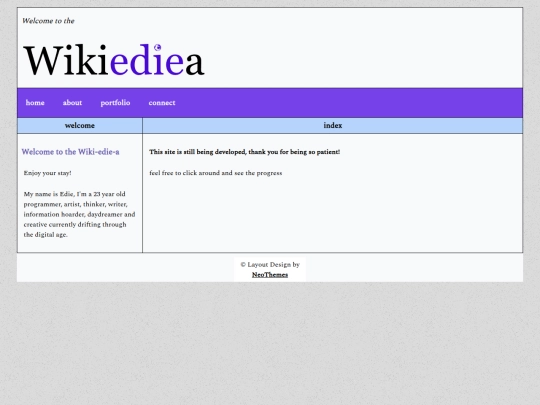Select 'Welcome to the Wiki-edie-a' heading
Image resolution: width=540 pixels, height=405 pixels.
pos(70,152)
